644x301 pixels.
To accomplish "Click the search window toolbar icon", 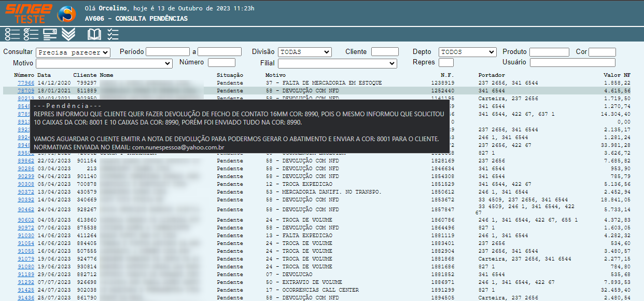I will pyautogui.click(x=50, y=34).
